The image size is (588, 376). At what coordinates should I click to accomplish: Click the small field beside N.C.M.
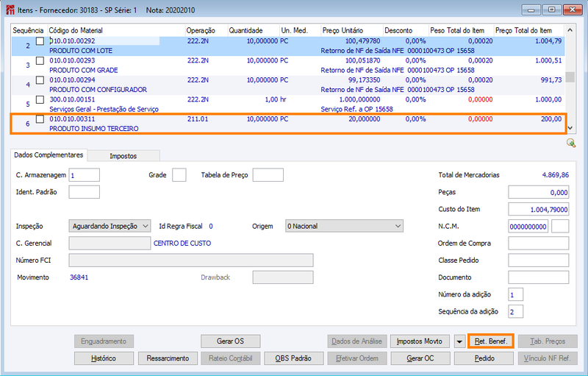(x=560, y=227)
